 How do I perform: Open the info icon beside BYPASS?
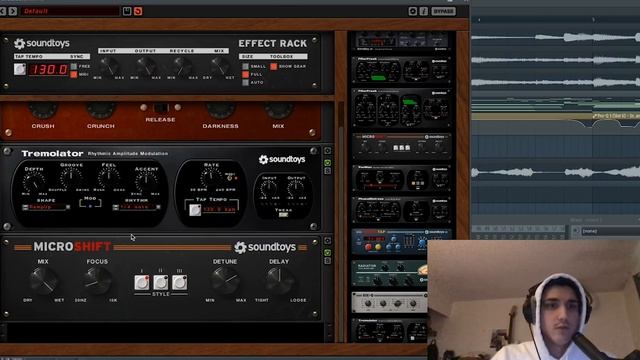pos(424,11)
